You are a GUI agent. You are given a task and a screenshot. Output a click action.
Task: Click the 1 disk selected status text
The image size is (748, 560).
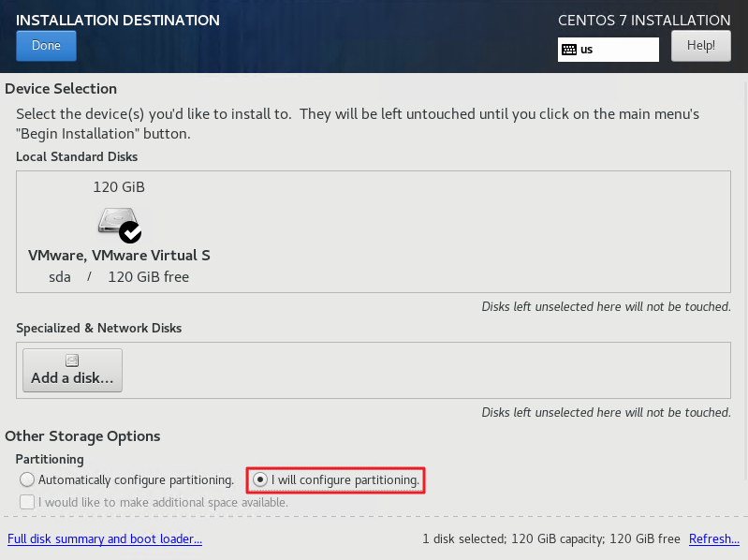tap(551, 539)
